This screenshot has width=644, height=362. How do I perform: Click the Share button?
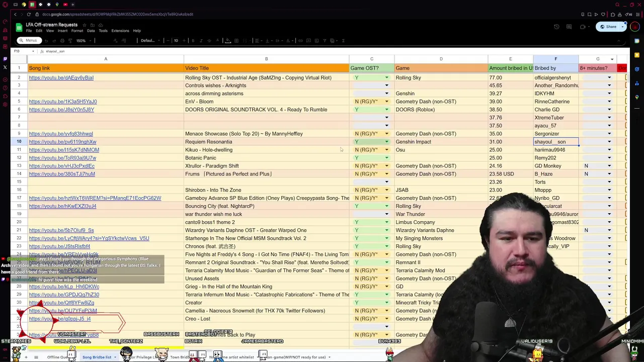(x=608, y=27)
